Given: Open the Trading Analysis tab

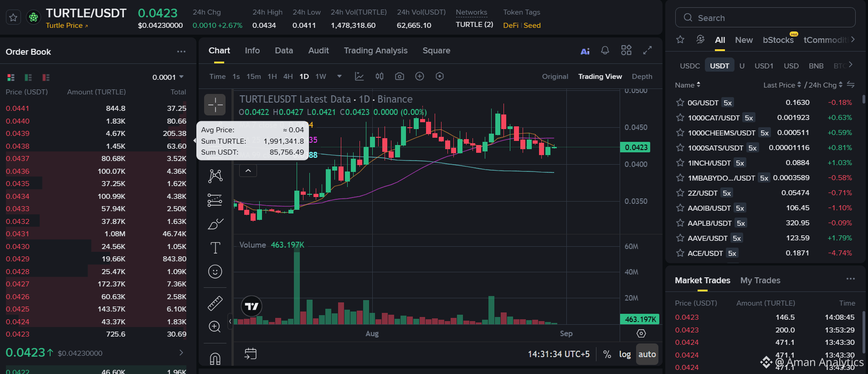Looking at the screenshot, I should 375,51.
